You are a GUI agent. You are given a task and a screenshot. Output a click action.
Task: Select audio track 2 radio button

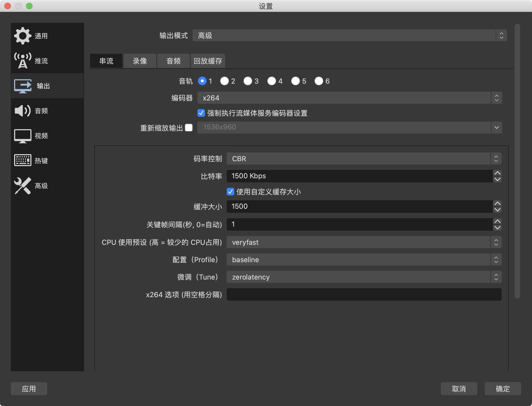tap(225, 81)
